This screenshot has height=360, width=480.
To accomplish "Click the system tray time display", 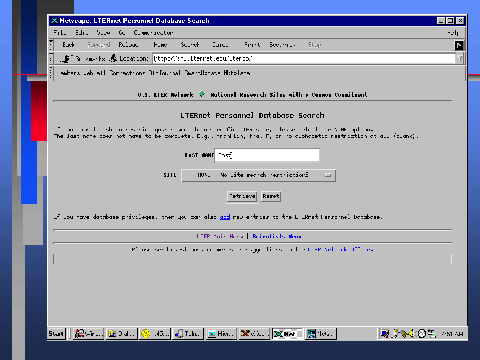I will coord(452,334).
